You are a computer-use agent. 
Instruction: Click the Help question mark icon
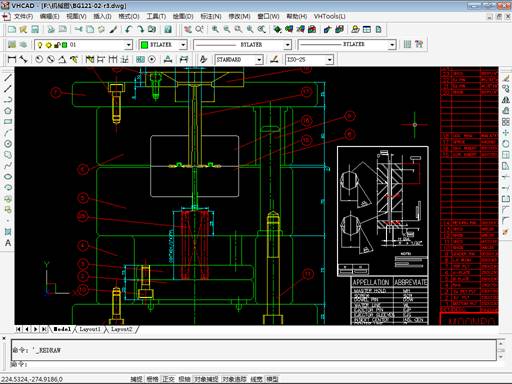[x=168, y=29]
